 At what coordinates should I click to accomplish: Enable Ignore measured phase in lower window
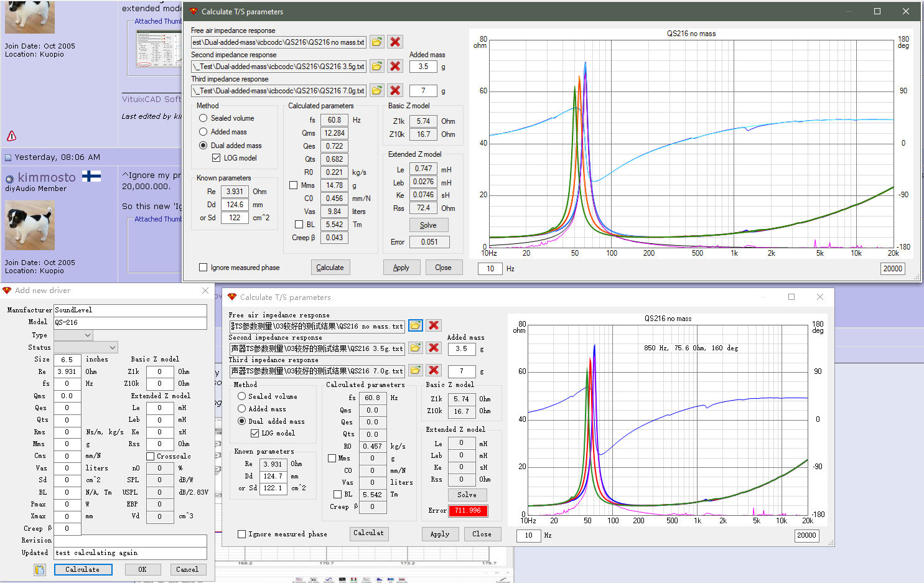(241, 534)
